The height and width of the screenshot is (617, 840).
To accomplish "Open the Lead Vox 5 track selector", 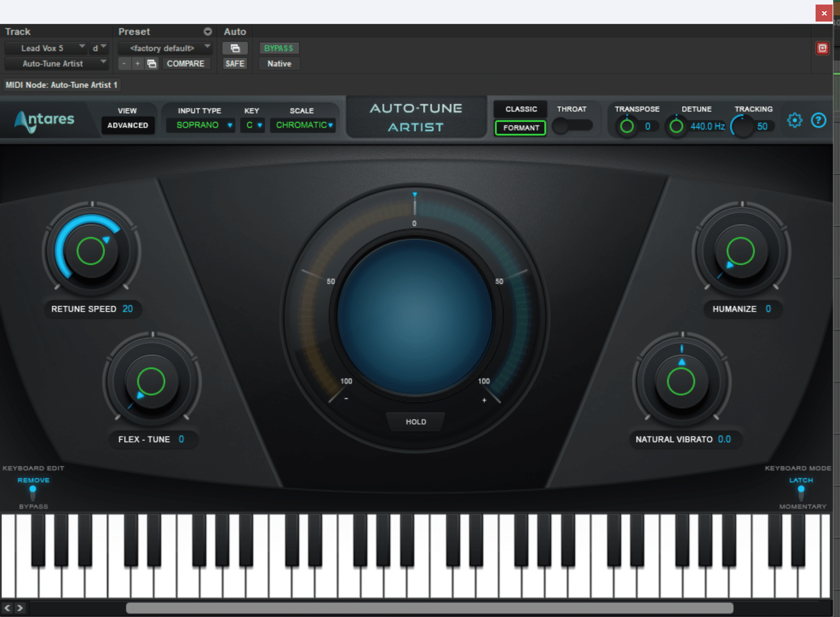I will point(46,48).
